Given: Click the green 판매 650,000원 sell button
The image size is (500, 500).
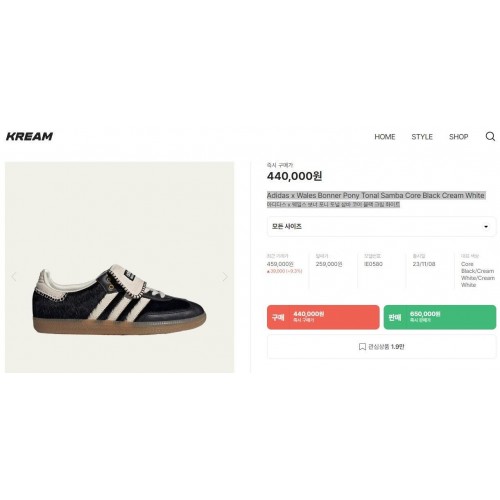Looking at the screenshot, I should [x=440, y=317].
